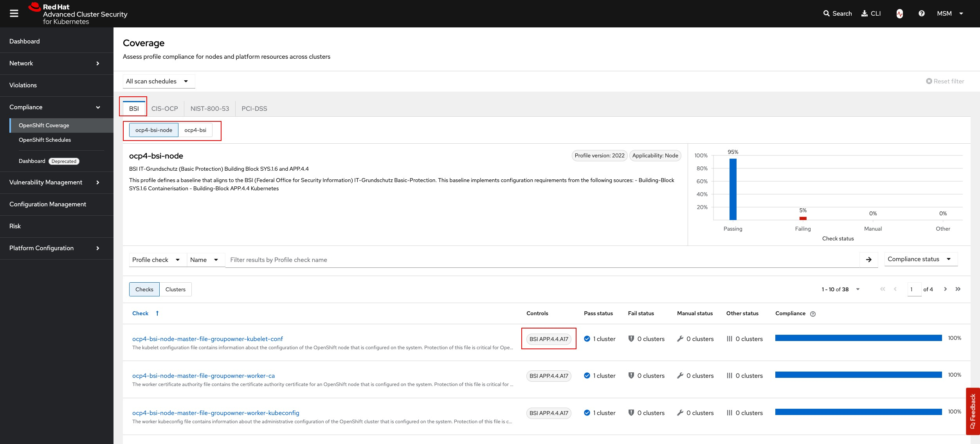
Task: Switch to the Clusters view toggle
Action: [175, 289]
